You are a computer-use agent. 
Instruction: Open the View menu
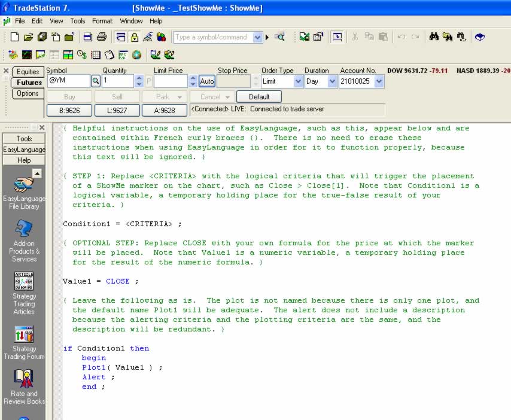click(x=56, y=21)
